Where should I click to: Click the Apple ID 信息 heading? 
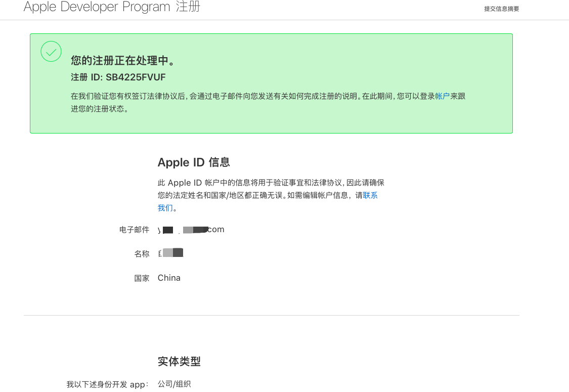click(x=194, y=162)
